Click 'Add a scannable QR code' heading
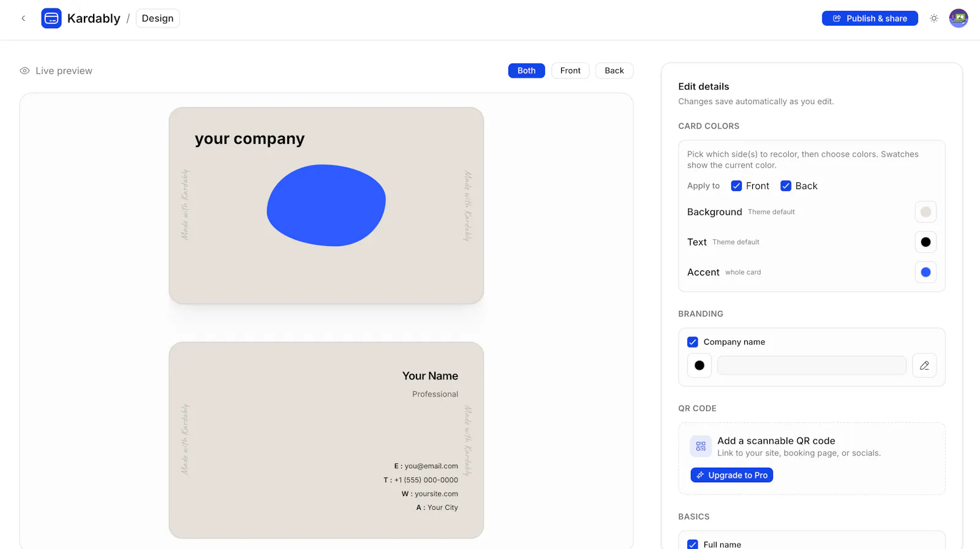 point(776,441)
